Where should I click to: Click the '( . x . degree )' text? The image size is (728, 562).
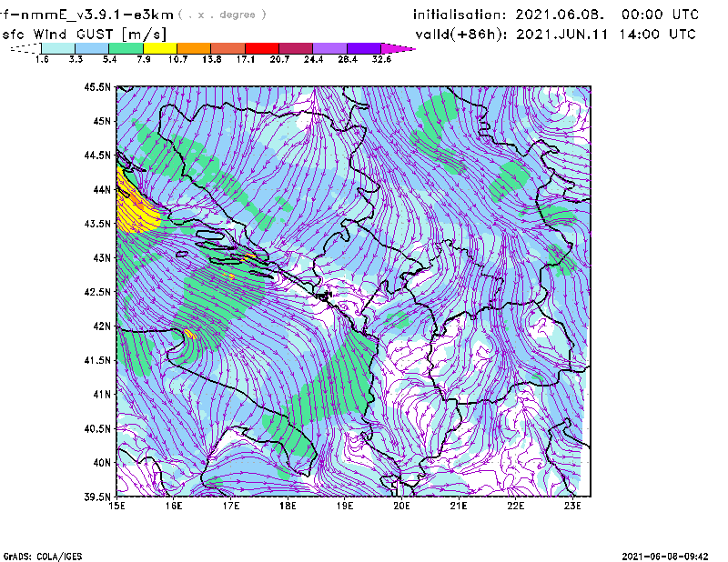point(222,15)
